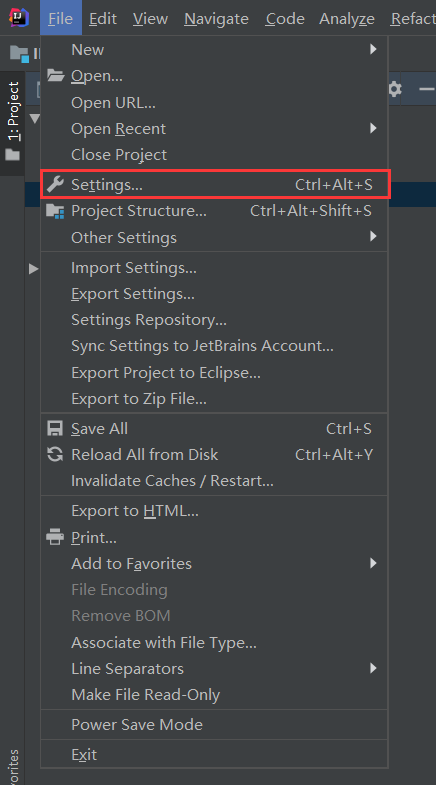Open the gear options icon in Project panel
The image size is (436, 785).
[395, 90]
